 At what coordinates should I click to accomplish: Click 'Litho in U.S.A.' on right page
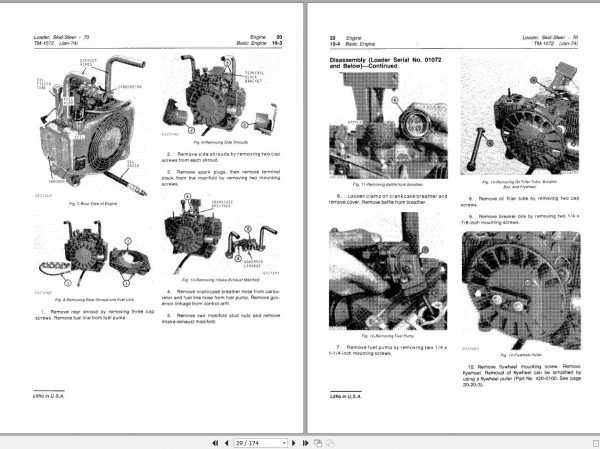346,396
